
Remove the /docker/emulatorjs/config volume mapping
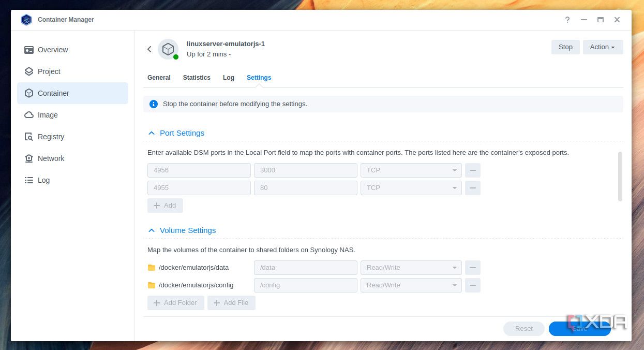[x=473, y=285]
